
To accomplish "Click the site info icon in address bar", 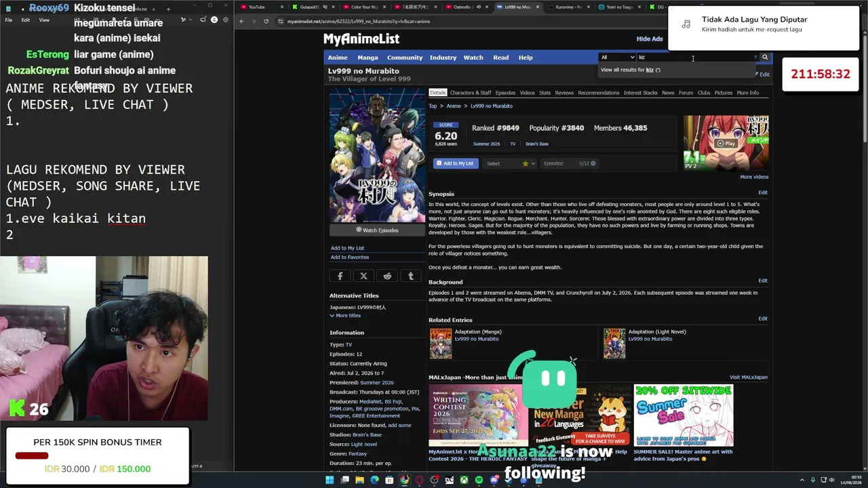I will pyautogui.click(x=281, y=21).
